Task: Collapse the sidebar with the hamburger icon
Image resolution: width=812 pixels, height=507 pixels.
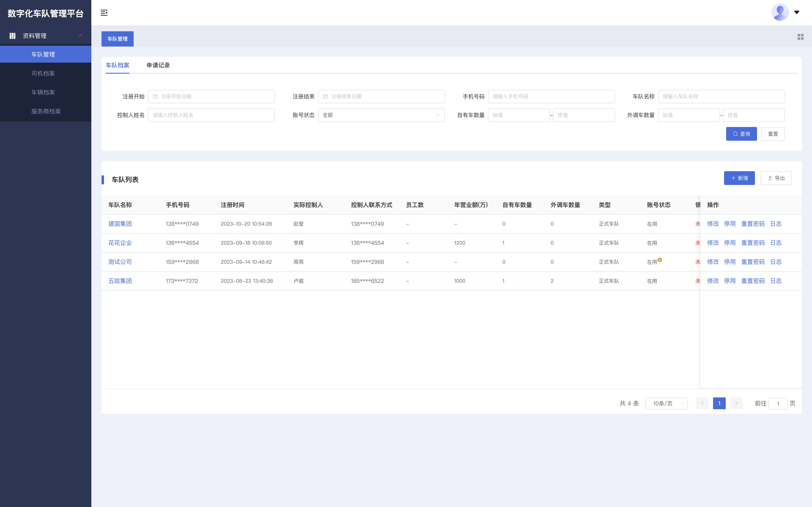Action: [x=104, y=13]
